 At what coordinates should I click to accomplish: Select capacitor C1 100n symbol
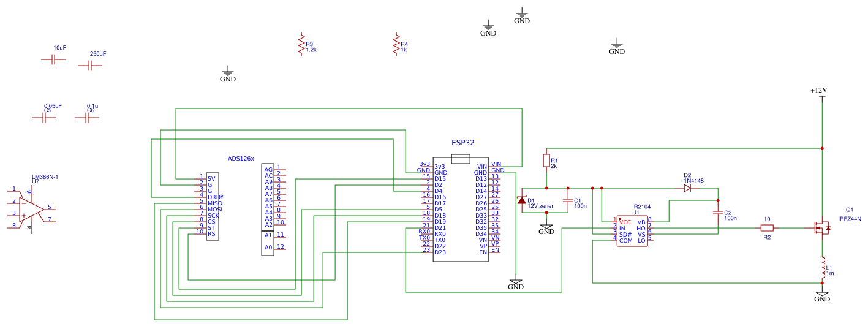pos(568,200)
